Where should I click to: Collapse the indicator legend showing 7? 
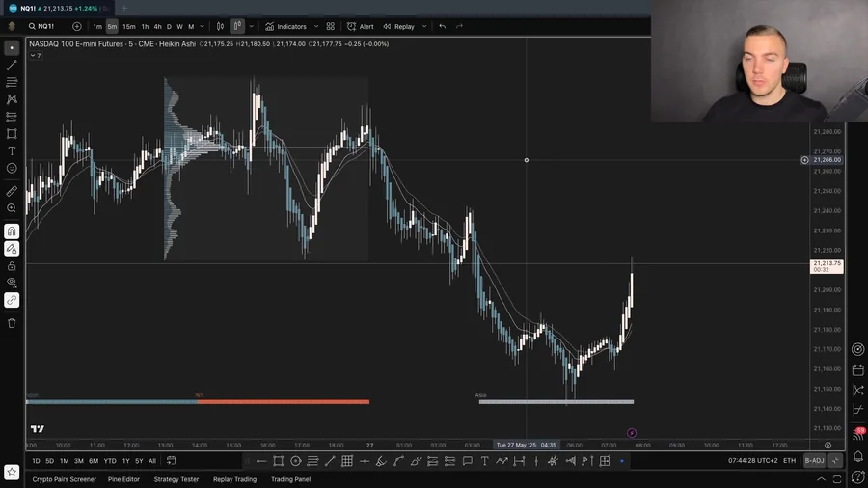[x=36, y=55]
